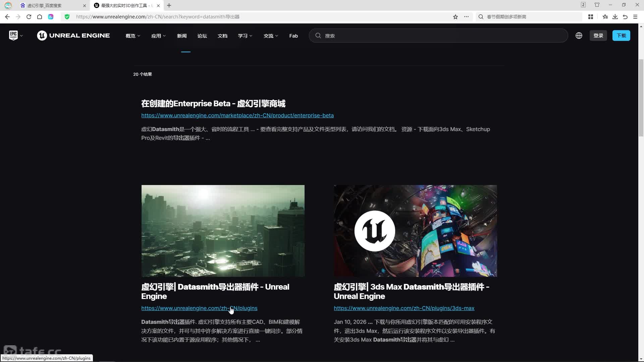Expand the 交流 dropdown menu
The height and width of the screenshot is (362, 644).
click(x=271, y=36)
